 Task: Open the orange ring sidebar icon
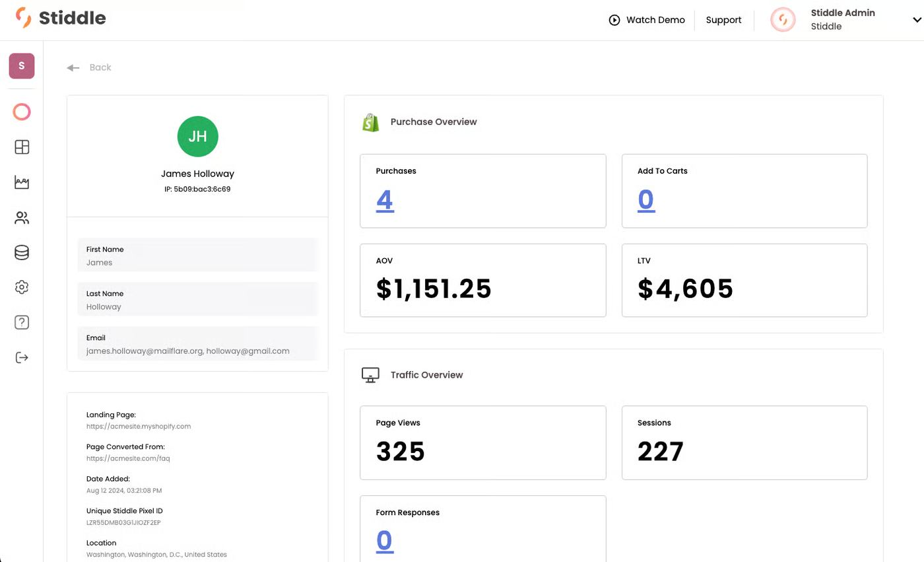coord(22,112)
